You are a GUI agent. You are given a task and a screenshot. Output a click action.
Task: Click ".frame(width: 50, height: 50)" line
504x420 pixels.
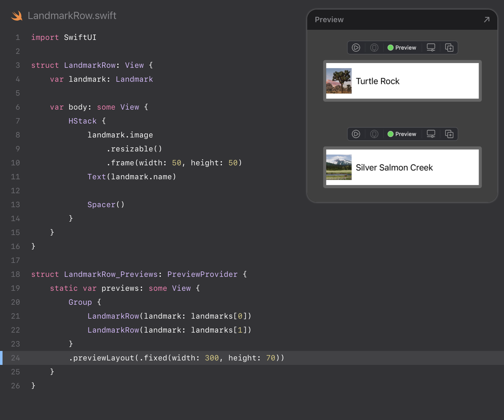point(174,163)
